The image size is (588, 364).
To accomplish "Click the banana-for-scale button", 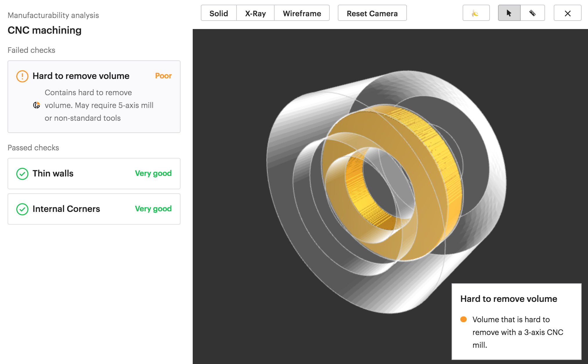I will point(476,13).
